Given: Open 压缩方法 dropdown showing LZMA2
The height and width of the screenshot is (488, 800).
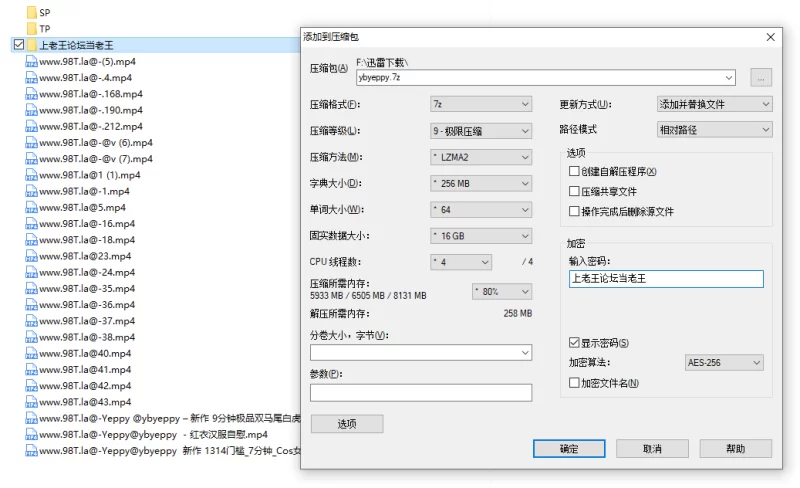Looking at the screenshot, I should click(481, 157).
